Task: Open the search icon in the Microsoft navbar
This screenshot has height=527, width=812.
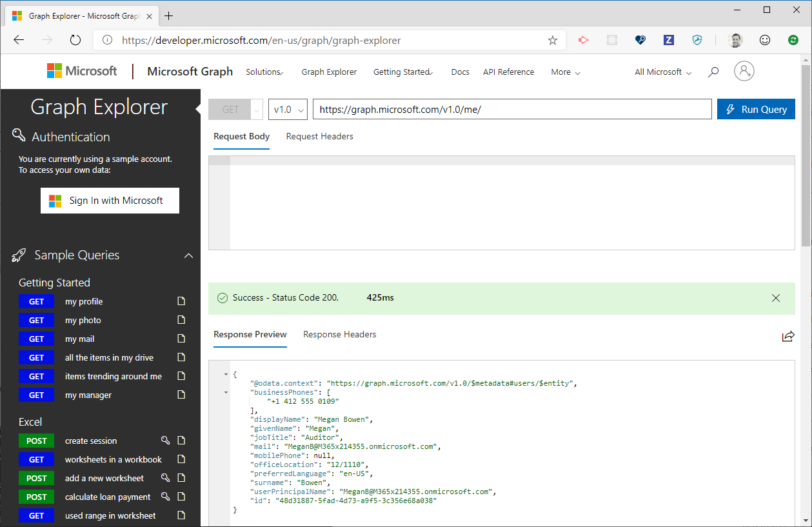Action: click(713, 72)
